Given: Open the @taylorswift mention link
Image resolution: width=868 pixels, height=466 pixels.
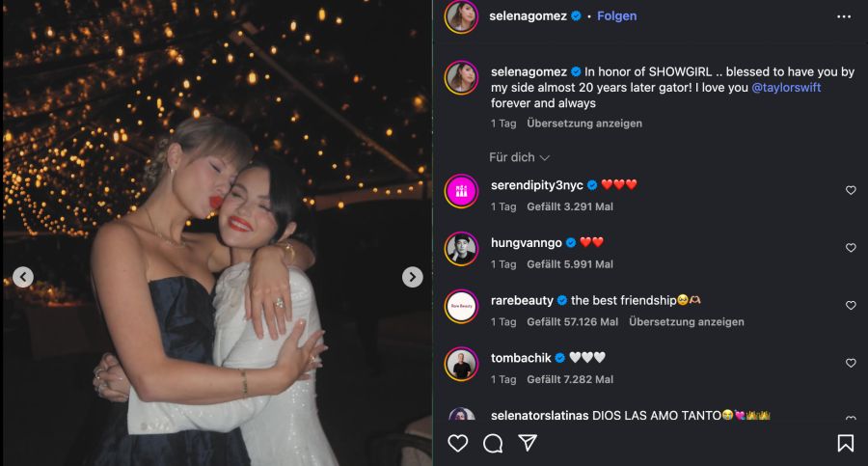Looking at the screenshot, I should point(786,88).
